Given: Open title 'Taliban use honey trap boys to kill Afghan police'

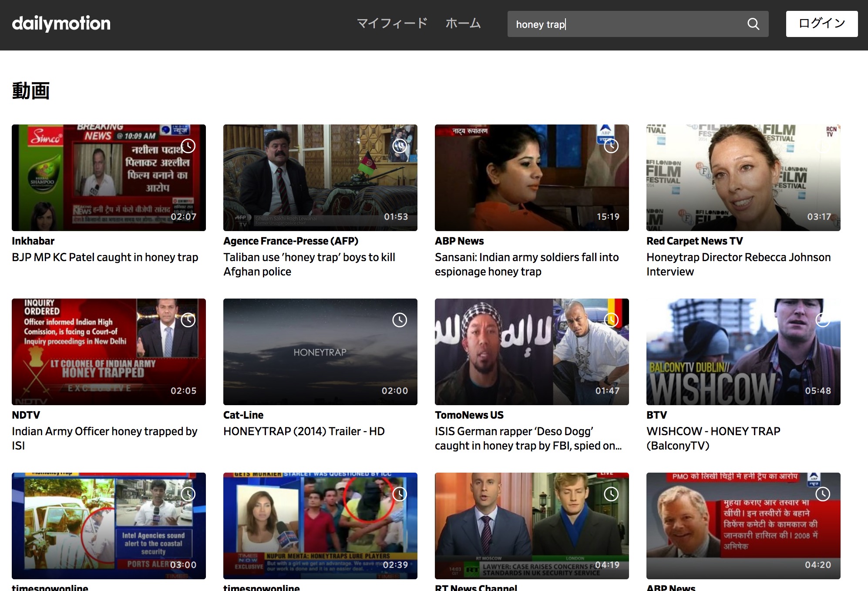Looking at the screenshot, I should point(310,264).
